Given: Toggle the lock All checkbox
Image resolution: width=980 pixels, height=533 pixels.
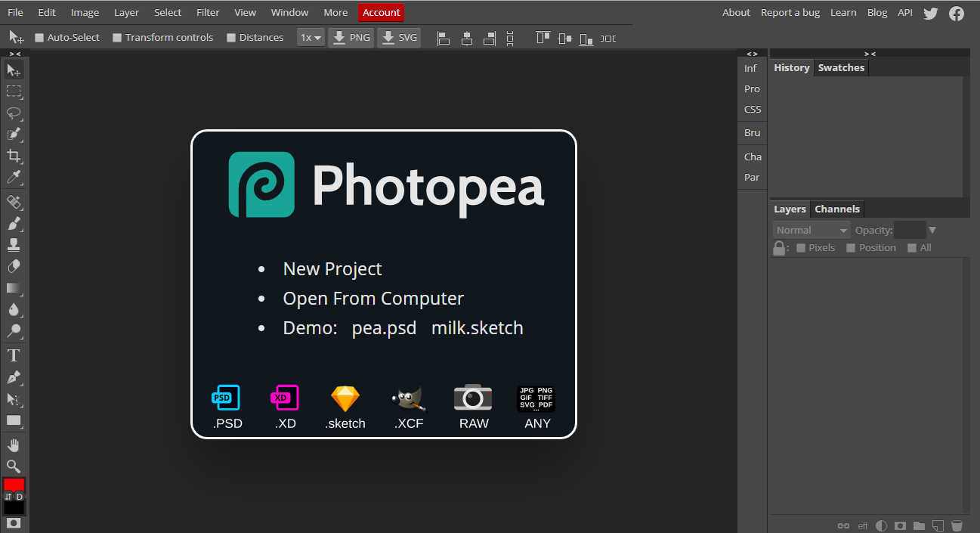Looking at the screenshot, I should point(912,248).
